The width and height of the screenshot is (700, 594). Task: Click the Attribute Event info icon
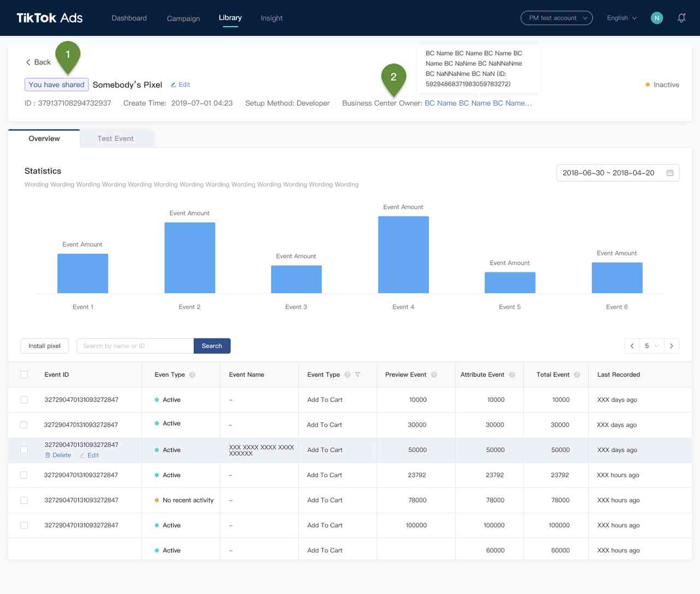click(x=512, y=375)
